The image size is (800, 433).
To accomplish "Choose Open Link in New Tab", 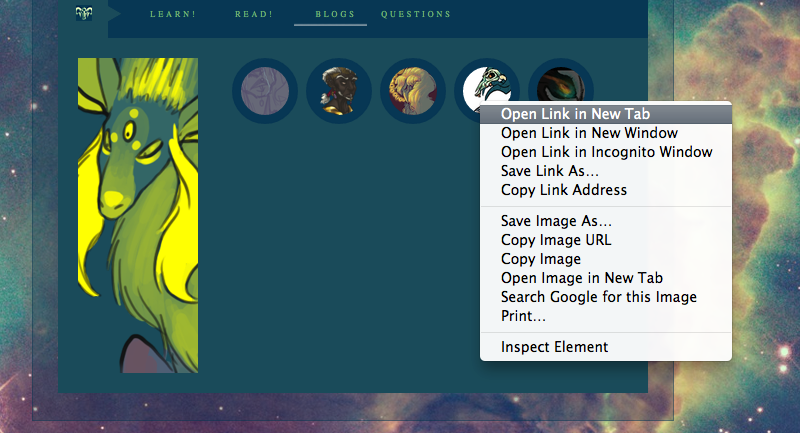I will 606,114.
